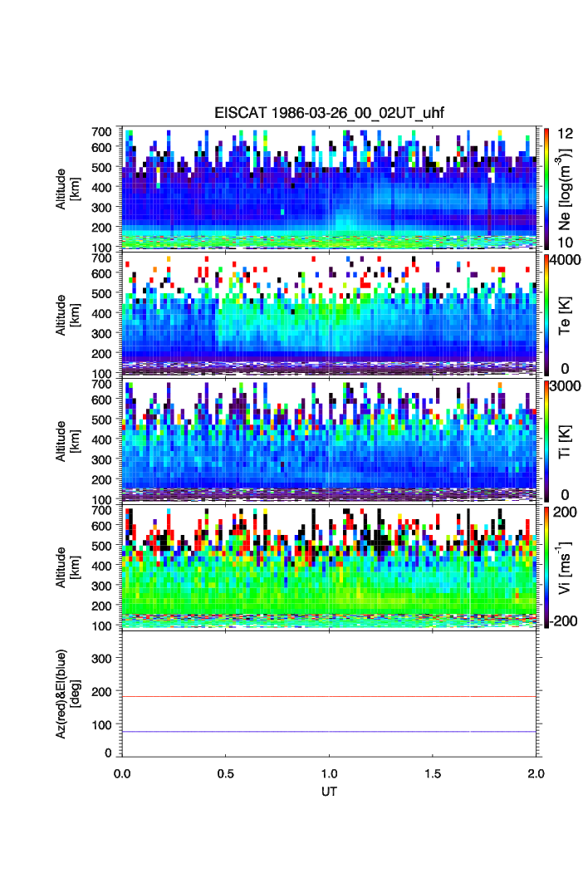The width and height of the screenshot is (588, 883).
Task: Click the UT x-axis label
Action: tap(329, 792)
